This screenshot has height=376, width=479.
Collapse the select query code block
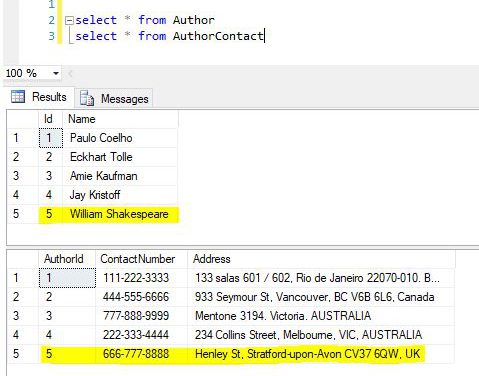[69, 21]
